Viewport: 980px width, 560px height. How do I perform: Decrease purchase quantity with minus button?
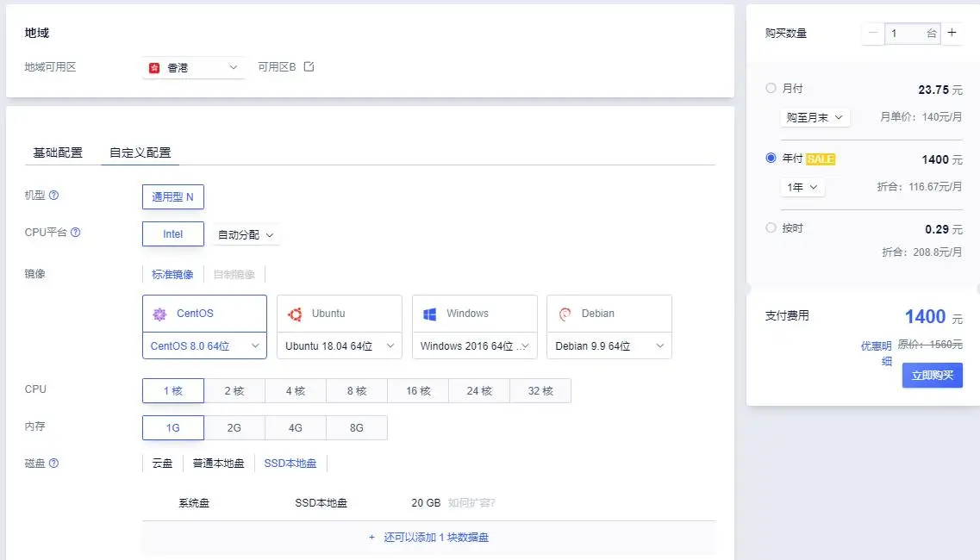[x=873, y=33]
